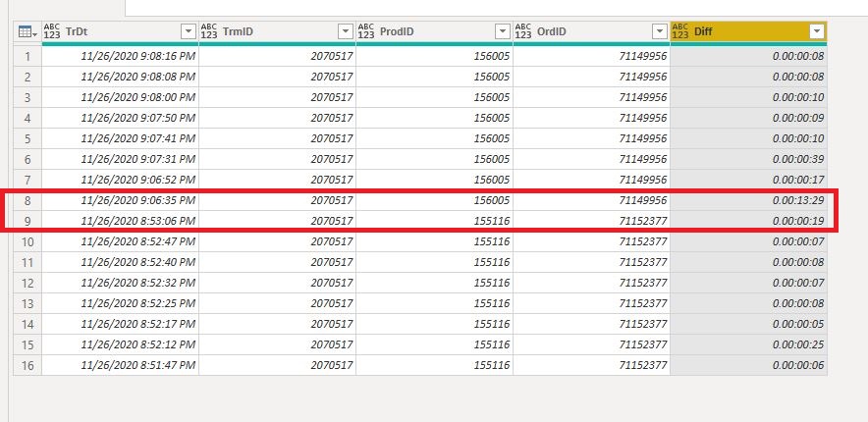The width and height of the screenshot is (868, 422).
Task: Click ProdID 156005 in row 8
Action: tap(435, 201)
